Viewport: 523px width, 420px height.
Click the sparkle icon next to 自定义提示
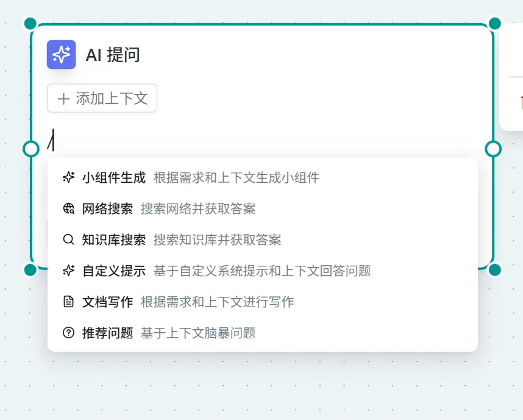68,271
